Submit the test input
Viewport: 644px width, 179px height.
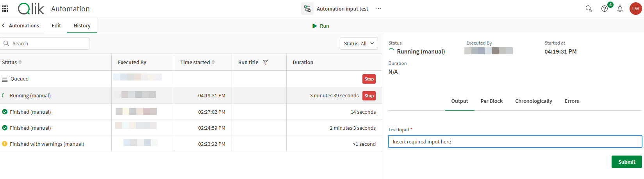click(627, 162)
